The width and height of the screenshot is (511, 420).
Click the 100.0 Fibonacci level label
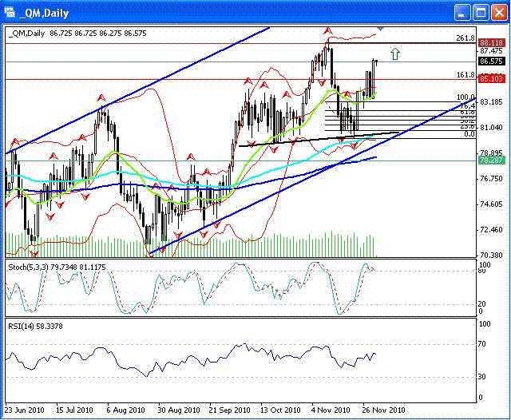(x=465, y=97)
